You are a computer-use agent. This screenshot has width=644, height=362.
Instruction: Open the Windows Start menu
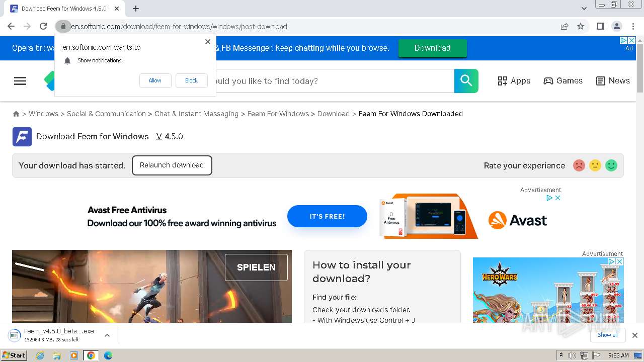tap(14, 355)
